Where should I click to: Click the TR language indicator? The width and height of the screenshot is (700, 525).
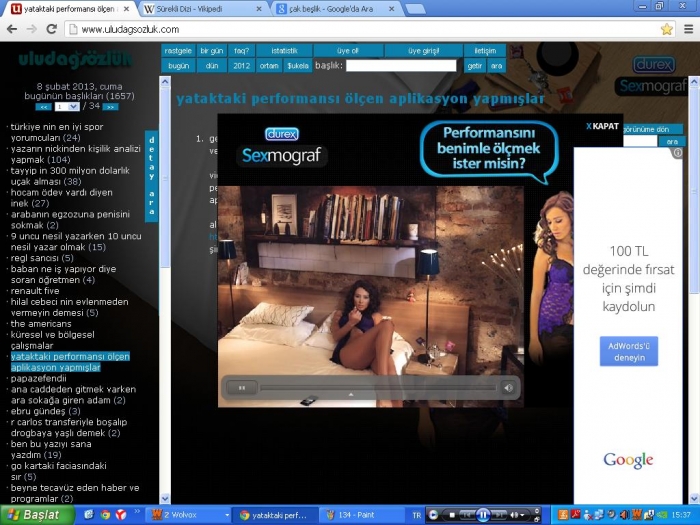(x=417, y=515)
